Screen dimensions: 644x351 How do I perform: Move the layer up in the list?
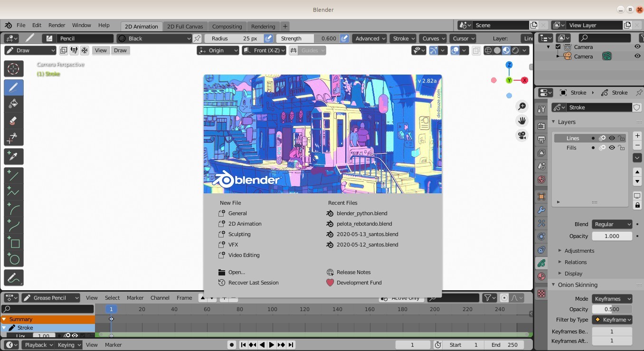pos(637,172)
